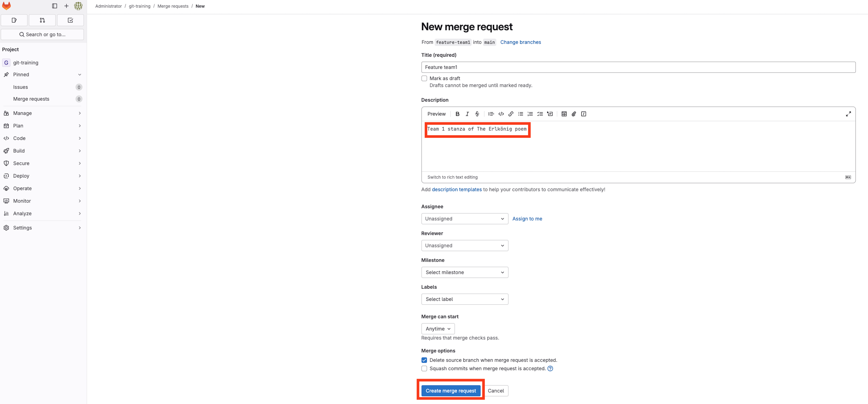Expand the description editor to full screen
The image size is (868, 404).
(848, 114)
